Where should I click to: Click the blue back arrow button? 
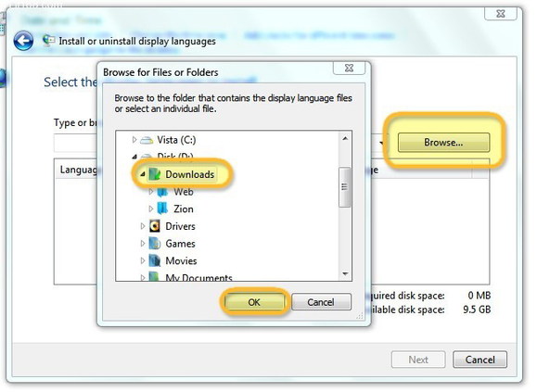tap(23, 41)
